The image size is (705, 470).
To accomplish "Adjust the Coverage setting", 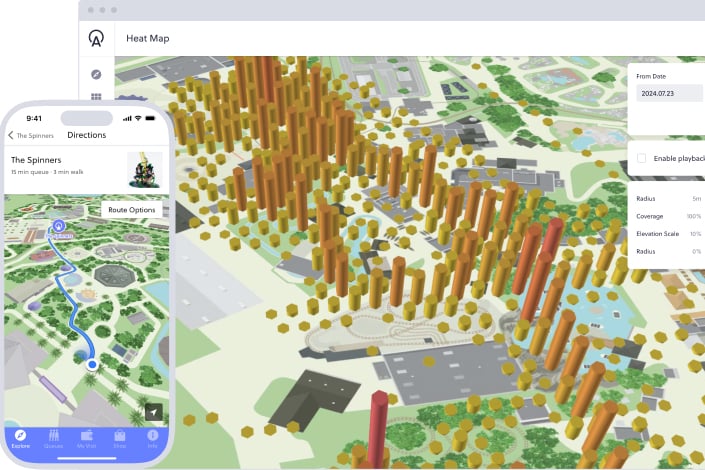I will 670,216.
